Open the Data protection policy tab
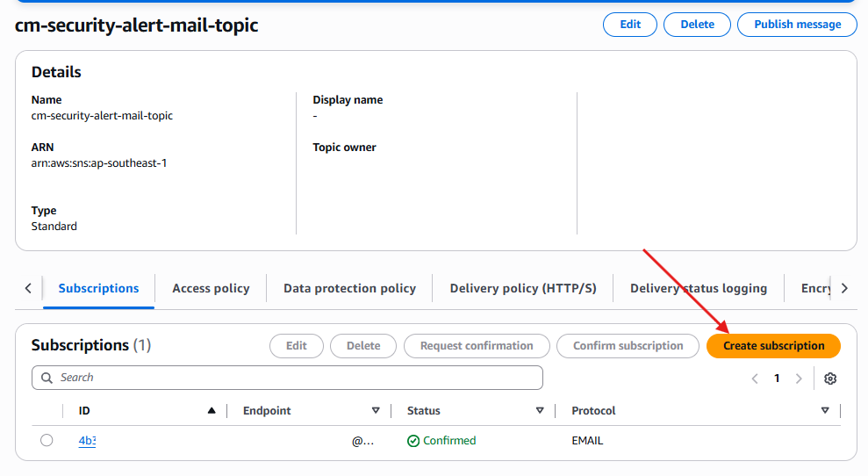The width and height of the screenshot is (868, 476). coord(349,288)
